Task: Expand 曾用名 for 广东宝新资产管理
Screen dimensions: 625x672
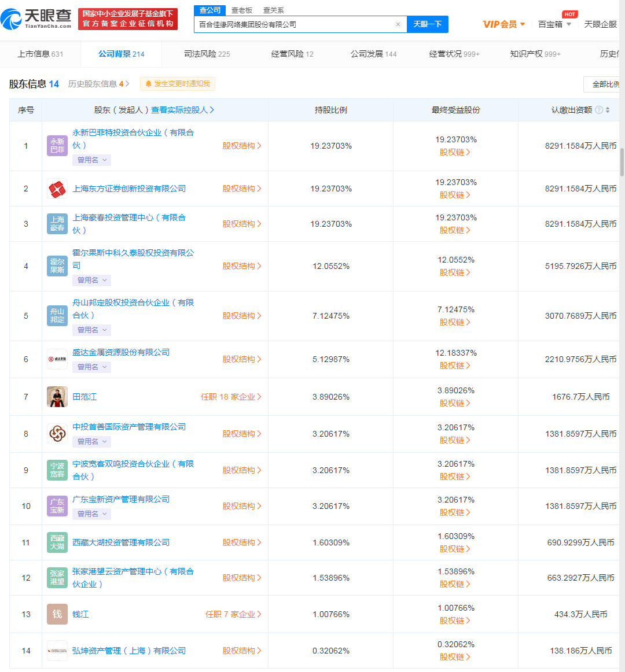Action: click(x=92, y=514)
